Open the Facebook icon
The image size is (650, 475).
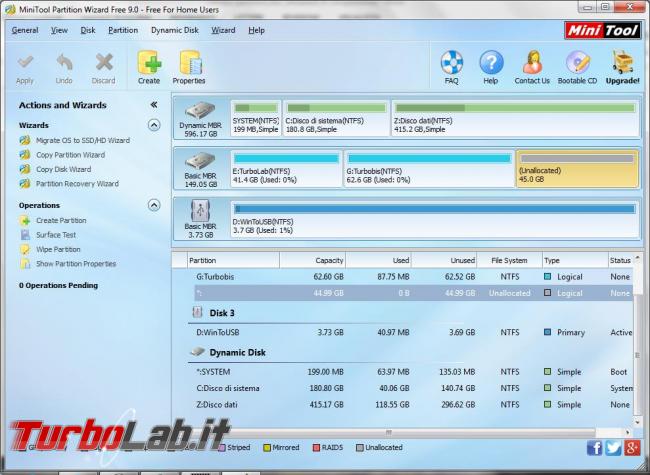(x=594, y=448)
